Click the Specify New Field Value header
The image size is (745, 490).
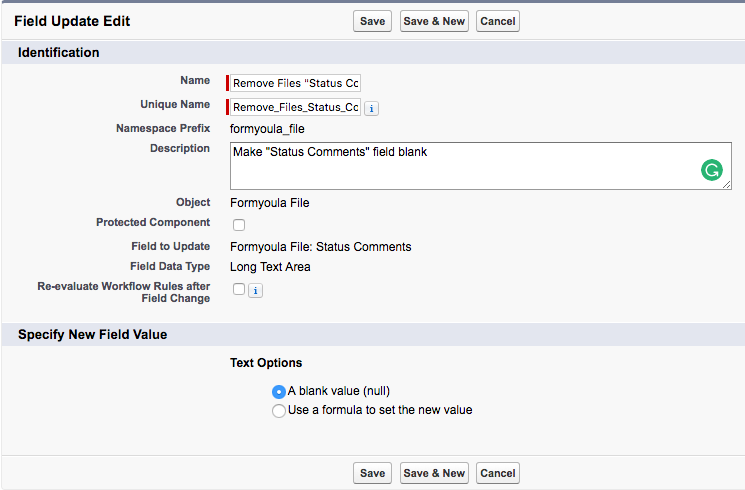pos(92,335)
